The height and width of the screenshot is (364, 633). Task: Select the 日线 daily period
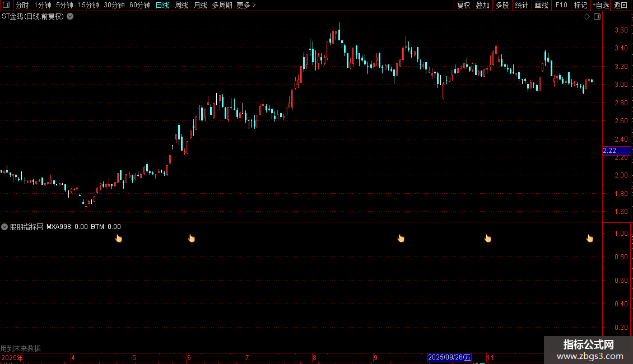162,5
